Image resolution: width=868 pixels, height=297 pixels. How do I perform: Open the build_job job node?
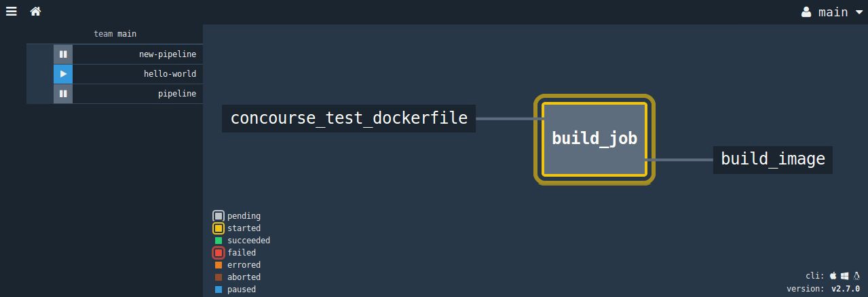coord(595,139)
